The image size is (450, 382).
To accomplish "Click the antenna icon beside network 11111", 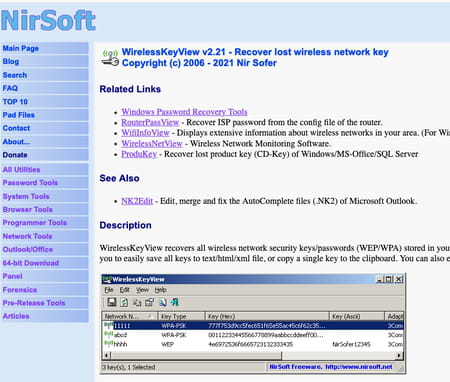I will point(109,325).
